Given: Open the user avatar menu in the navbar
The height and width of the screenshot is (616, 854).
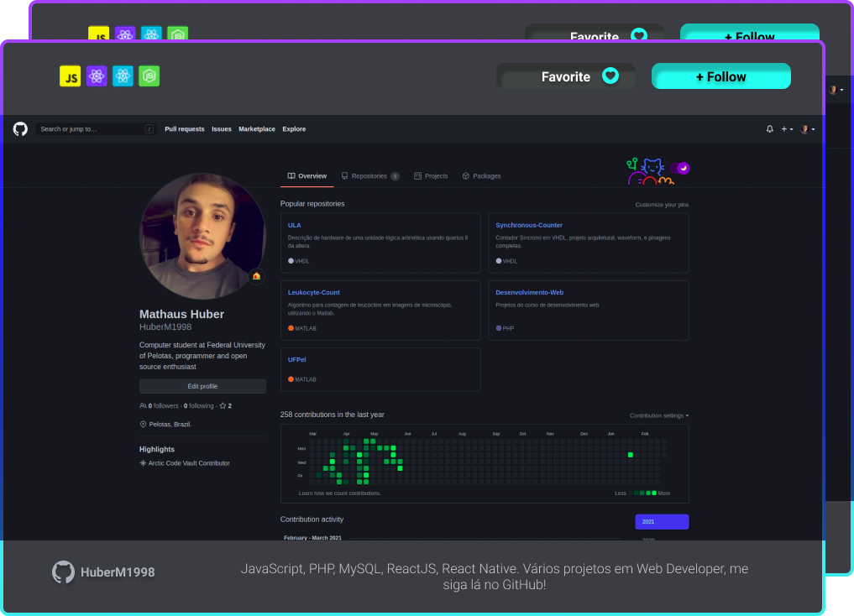Looking at the screenshot, I should (x=807, y=129).
